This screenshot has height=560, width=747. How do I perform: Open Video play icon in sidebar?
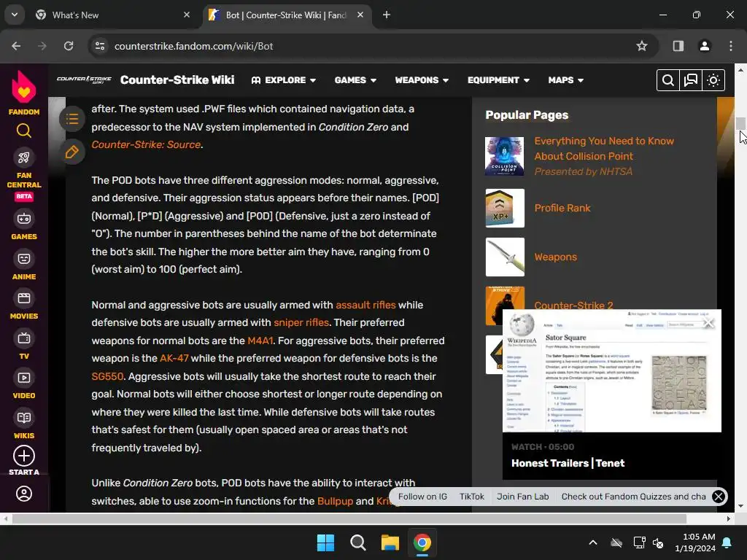point(24,378)
